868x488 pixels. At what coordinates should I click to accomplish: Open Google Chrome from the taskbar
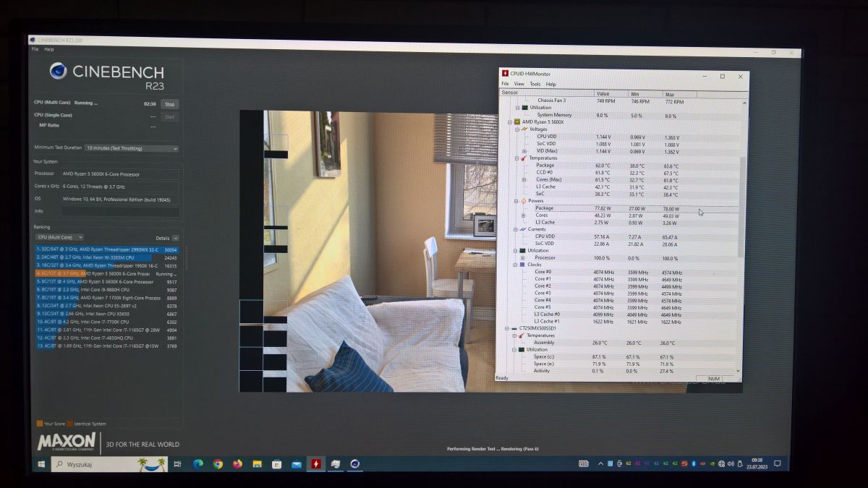coord(218,464)
